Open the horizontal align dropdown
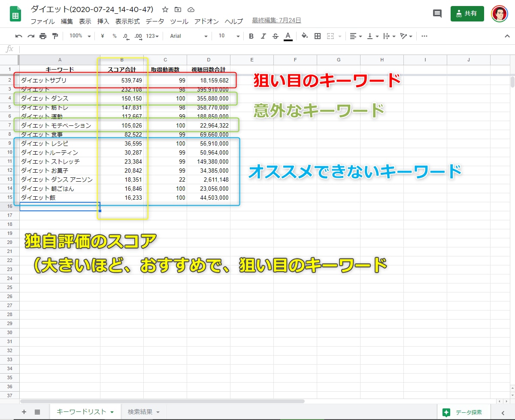This screenshot has height=420, width=515. click(x=356, y=36)
